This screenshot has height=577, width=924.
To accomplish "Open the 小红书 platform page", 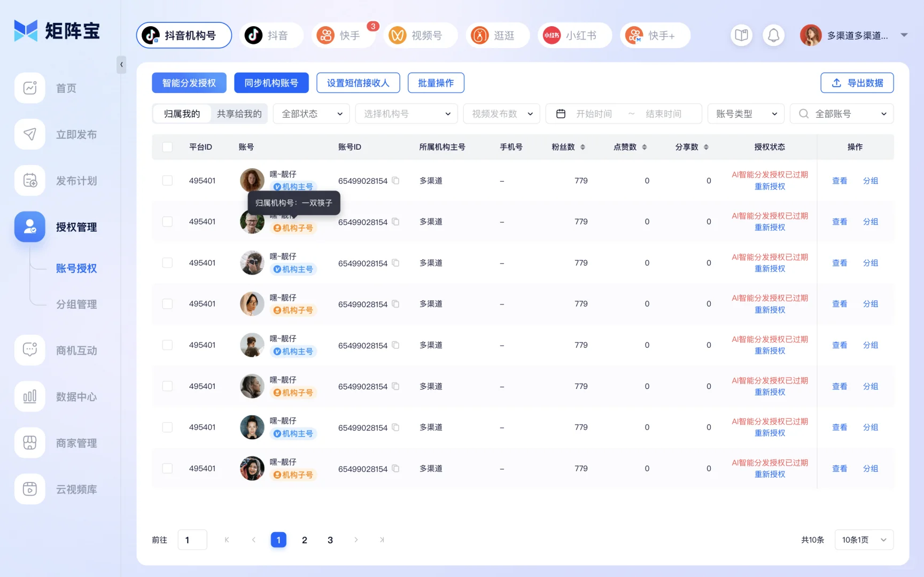I will (574, 35).
